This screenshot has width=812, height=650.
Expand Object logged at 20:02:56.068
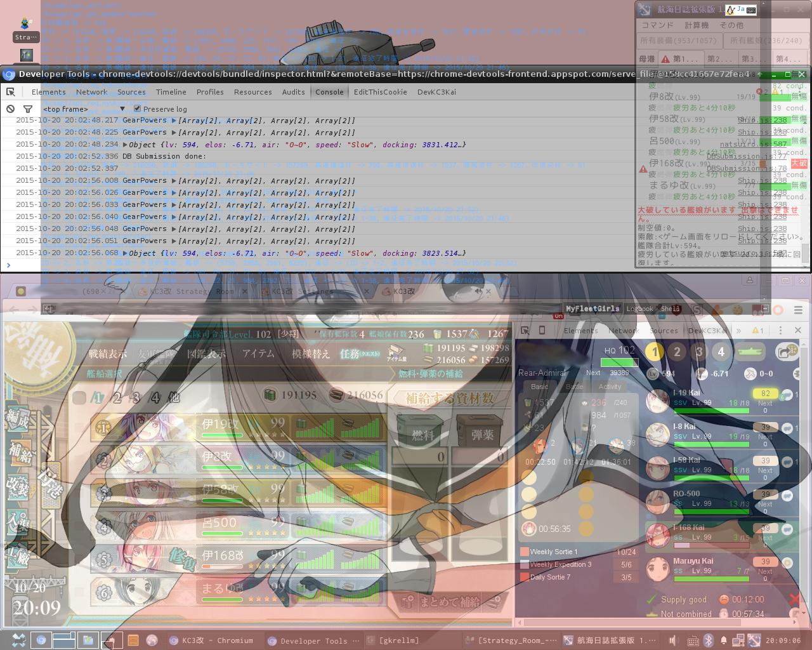coord(125,253)
